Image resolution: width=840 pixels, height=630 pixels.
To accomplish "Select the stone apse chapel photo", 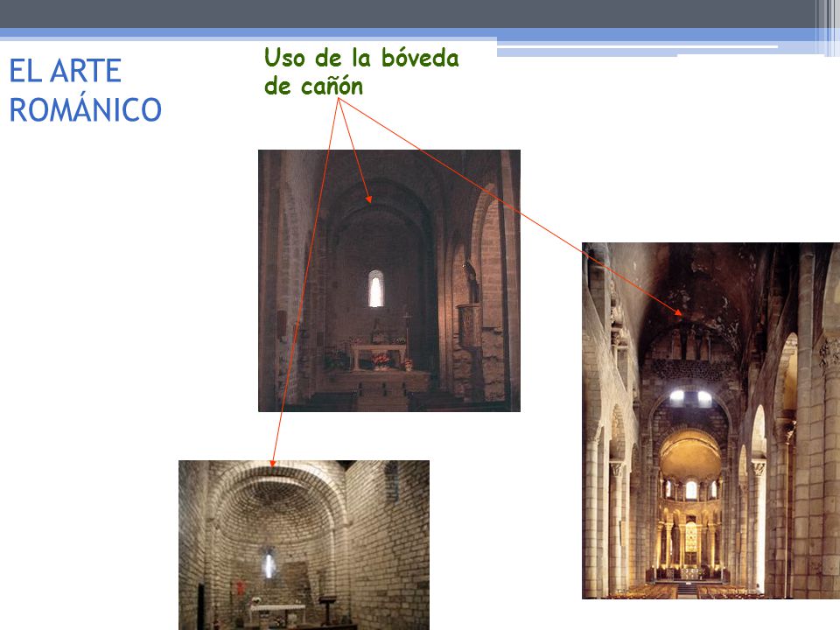I will pyautogui.click(x=304, y=545).
